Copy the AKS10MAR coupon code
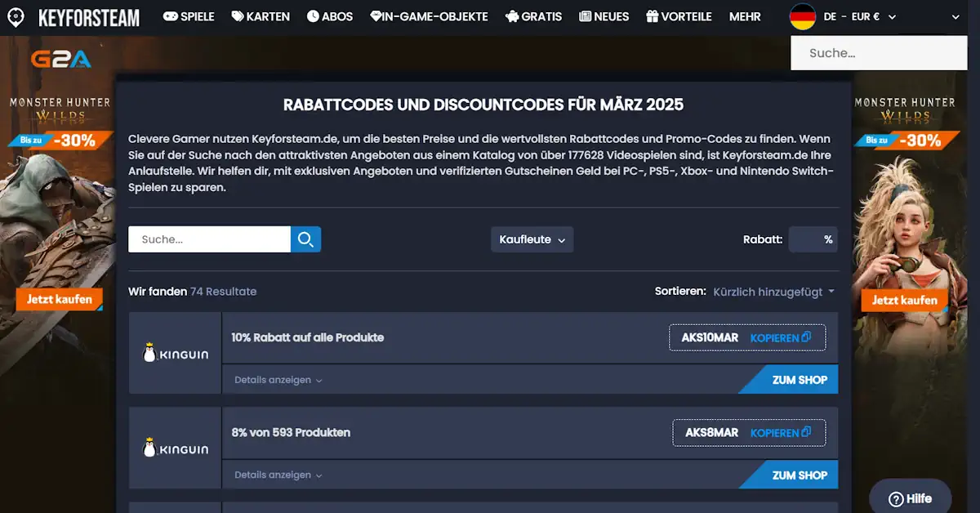Screen dimensions: 980x513 (780, 337)
